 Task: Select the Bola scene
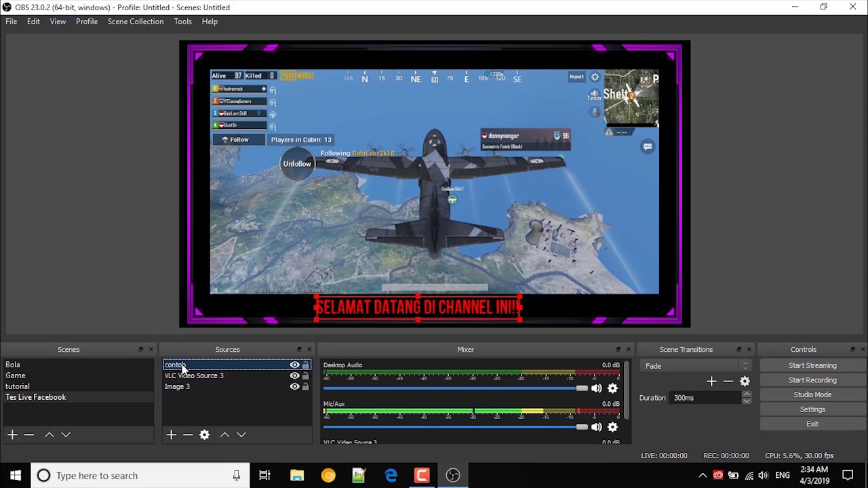tap(79, 365)
